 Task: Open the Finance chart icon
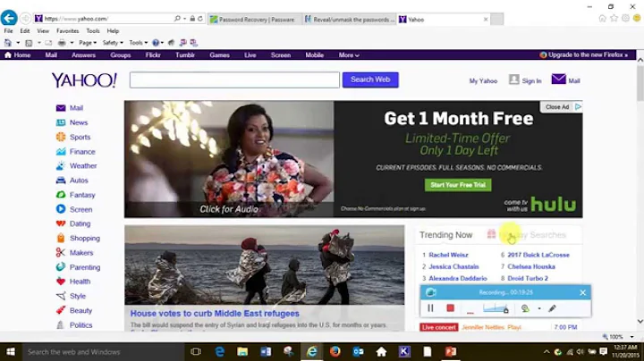pyautogui.click(x=61, y=151)
